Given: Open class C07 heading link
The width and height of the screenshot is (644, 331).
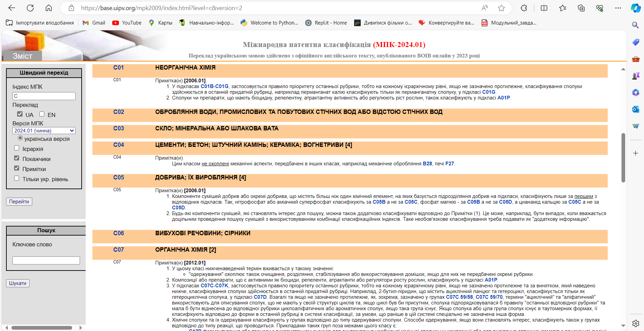Looking at the screenshot, I should click(x=119, y=250).
